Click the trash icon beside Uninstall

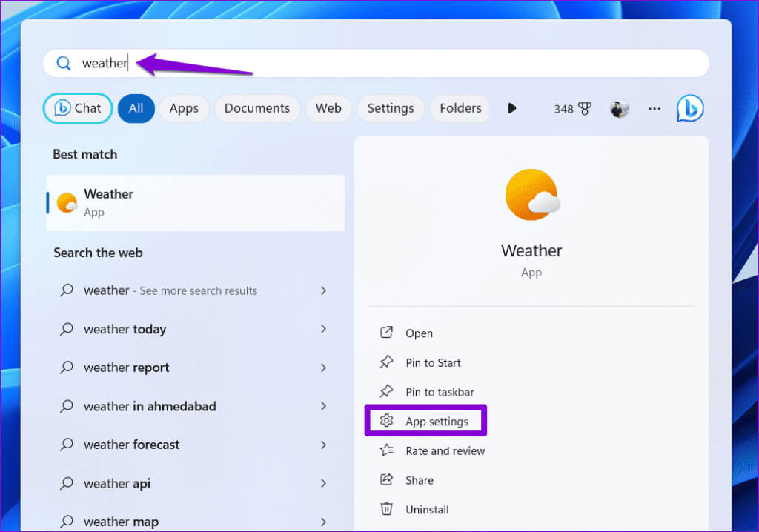tap(386, 509)
